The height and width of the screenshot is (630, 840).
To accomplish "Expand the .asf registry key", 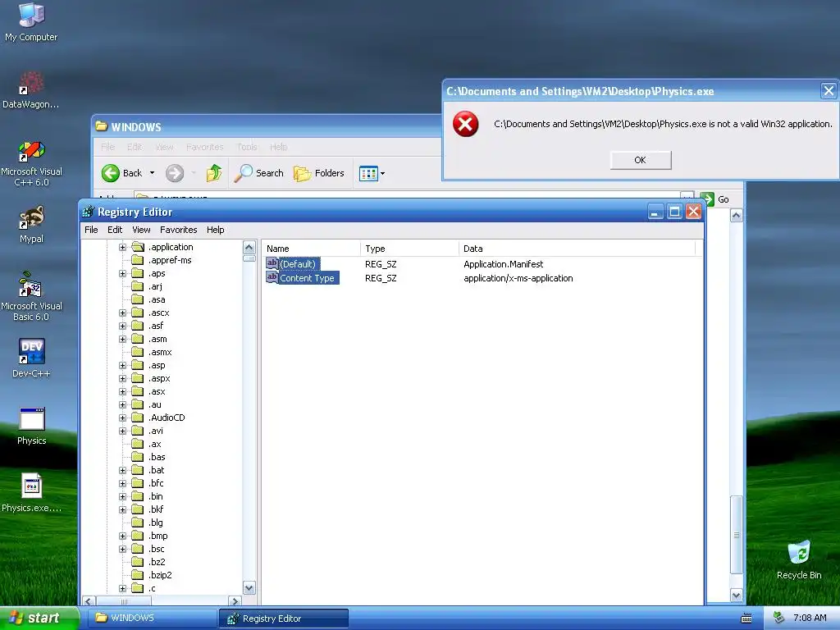I will [x=123, y=326].
